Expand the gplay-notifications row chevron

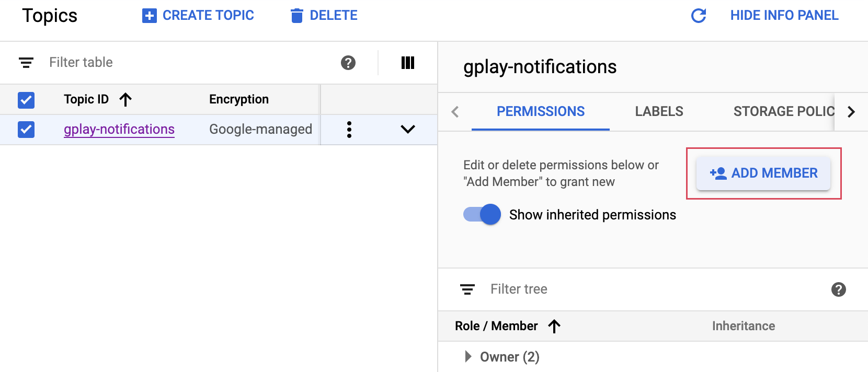coord(407,129)
